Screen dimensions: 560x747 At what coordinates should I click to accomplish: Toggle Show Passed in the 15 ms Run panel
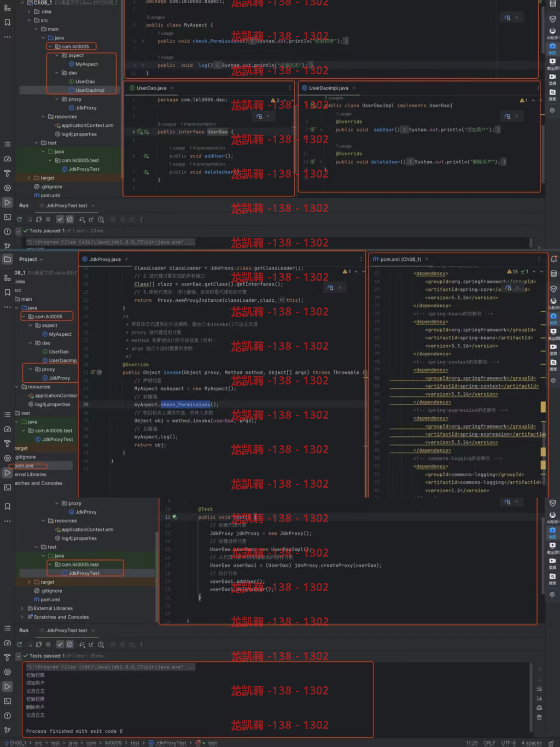coord(60,645)
